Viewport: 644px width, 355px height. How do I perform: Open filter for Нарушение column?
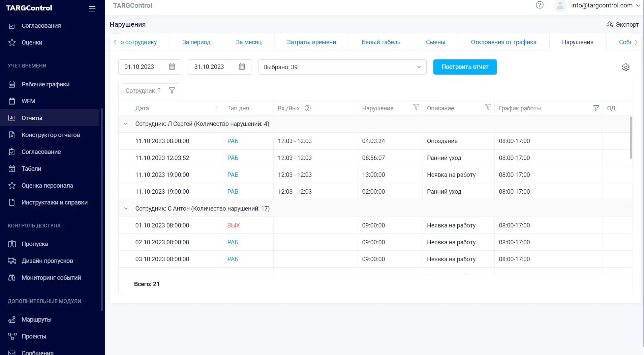point(416,107)
